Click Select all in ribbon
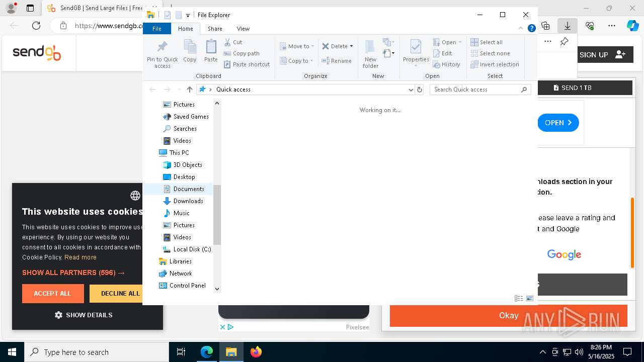Viewport: 644px width, 362px height. (487, 42)
